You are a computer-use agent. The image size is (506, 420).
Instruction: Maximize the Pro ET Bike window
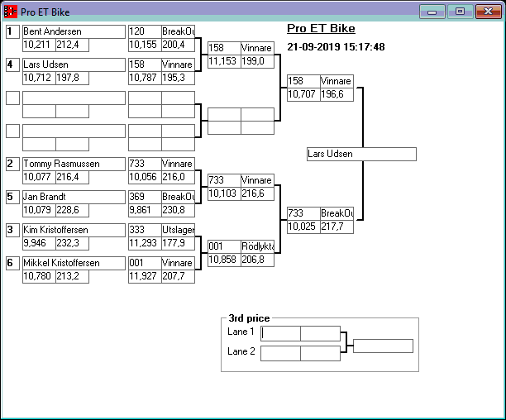[459, 12]
